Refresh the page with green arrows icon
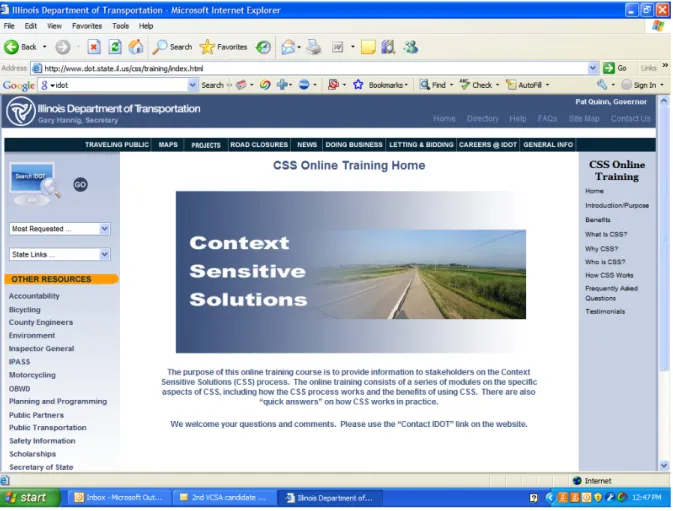 coord(115,47)
